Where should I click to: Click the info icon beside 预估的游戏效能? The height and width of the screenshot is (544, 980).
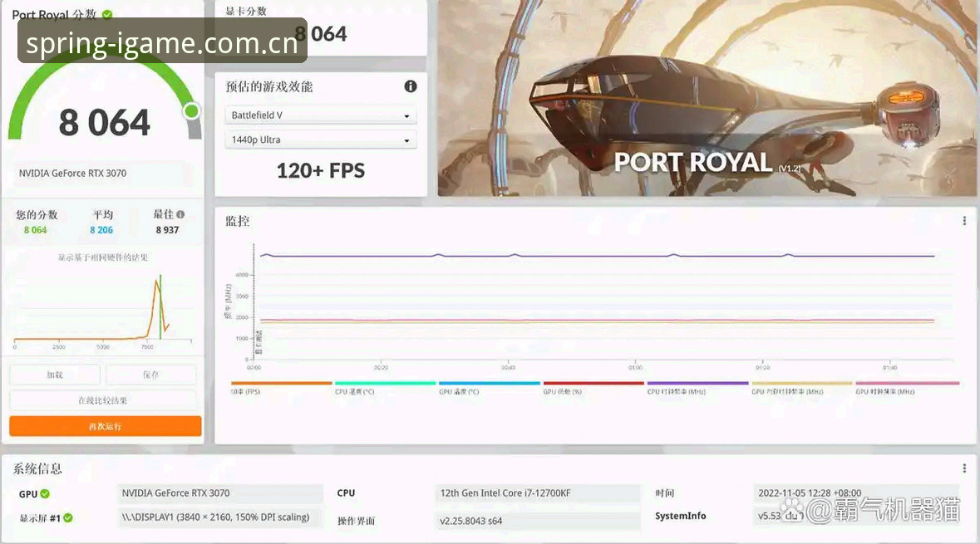pos(411,86)
